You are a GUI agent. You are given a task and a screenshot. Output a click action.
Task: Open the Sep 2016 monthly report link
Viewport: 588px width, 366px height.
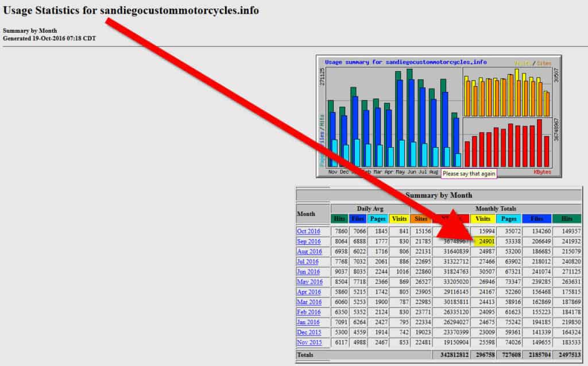[x=308, y=241]
